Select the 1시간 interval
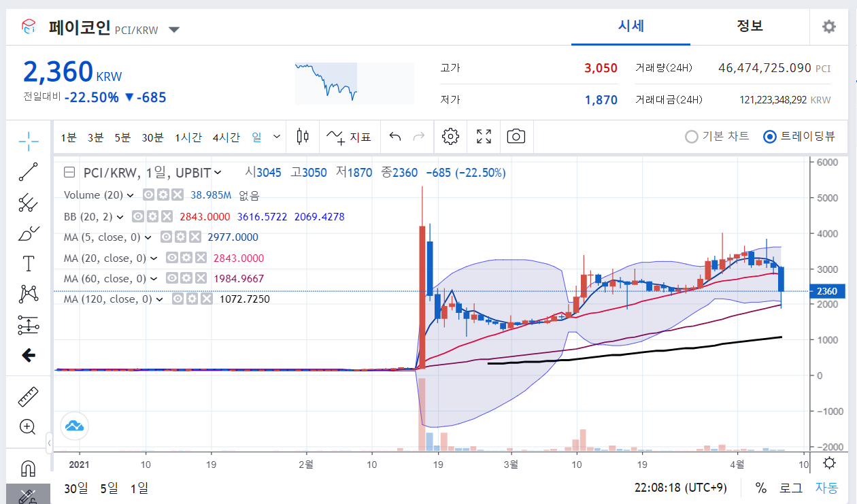This screenshot has width=857, height=504. point(188,137)
